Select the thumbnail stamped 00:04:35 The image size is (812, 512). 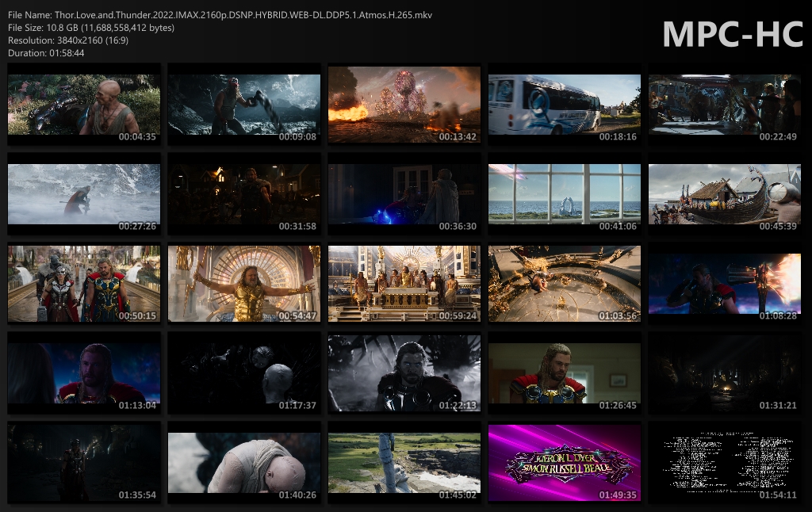click(84, 104)
